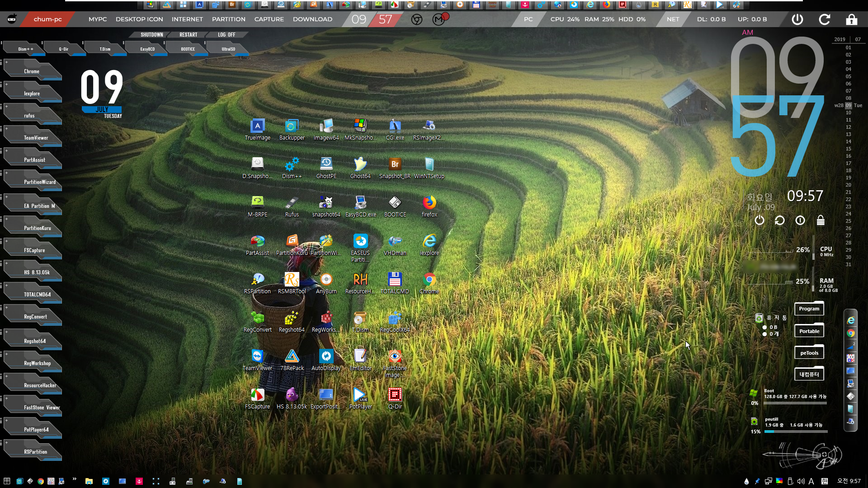Screen dimensions: 868x488
Task: Click the chum-pc label
Action: point(47,19)
